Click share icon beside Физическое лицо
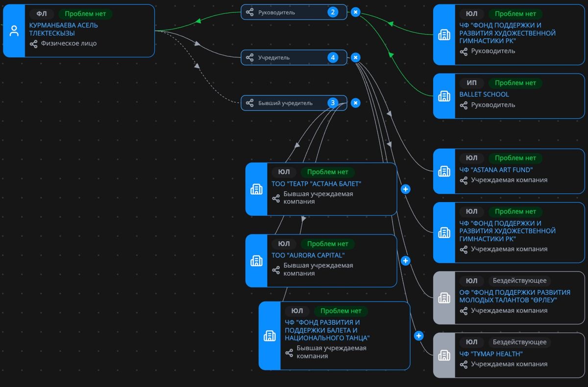This screenshot has width=588, height=387. coord(33,44)
